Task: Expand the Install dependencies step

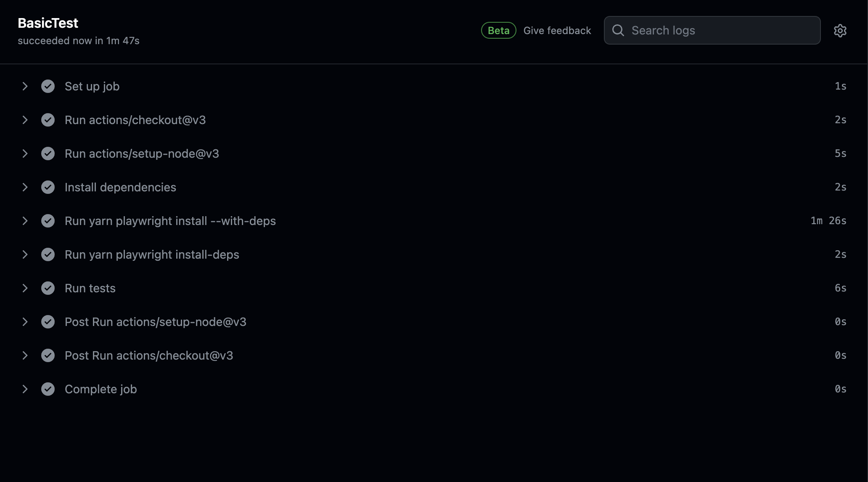Action: [25, 187]
